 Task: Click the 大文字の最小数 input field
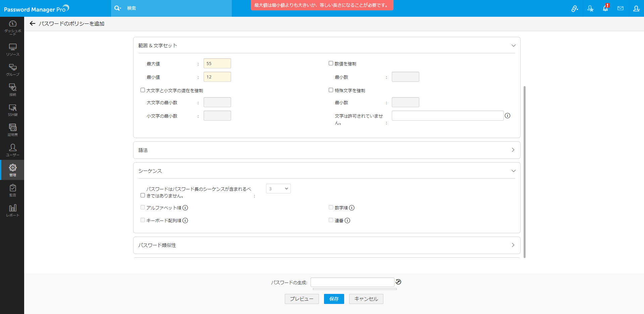217,102
